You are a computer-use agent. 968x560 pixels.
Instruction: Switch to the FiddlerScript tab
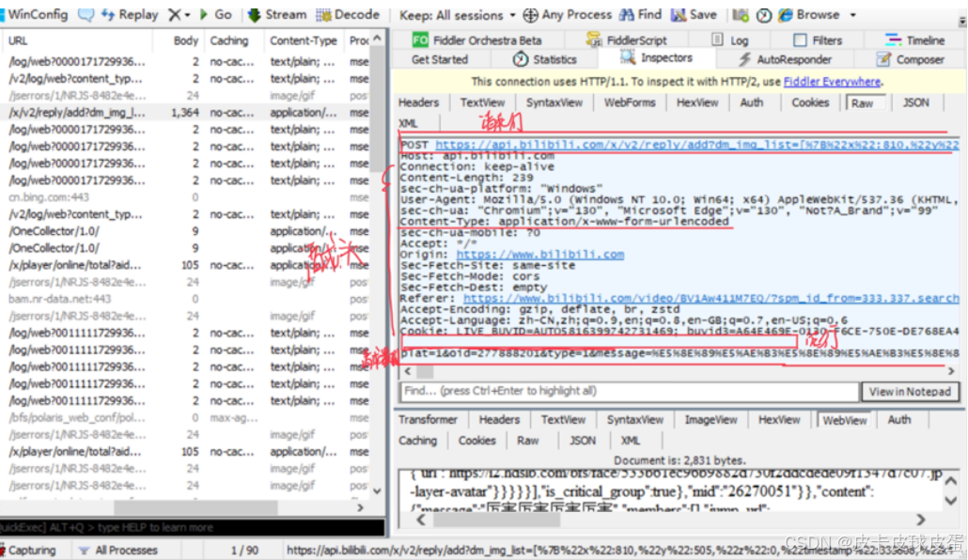pos(627,40)
